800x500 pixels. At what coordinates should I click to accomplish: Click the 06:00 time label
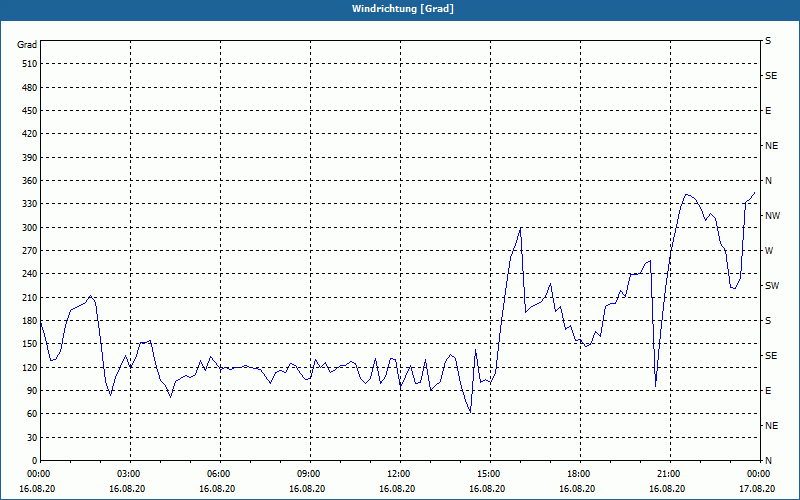point(217,473)
